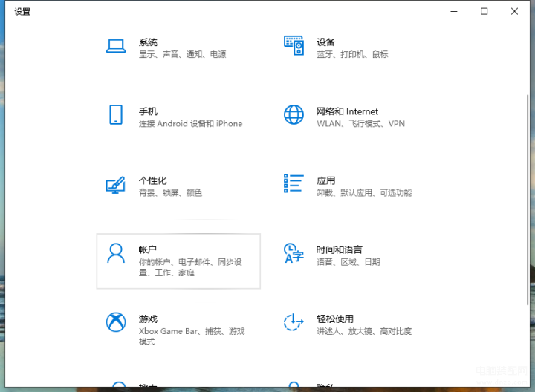Click the Xbox icon for Gaming (游戏)
535x392 pixels.
(115, 322)
